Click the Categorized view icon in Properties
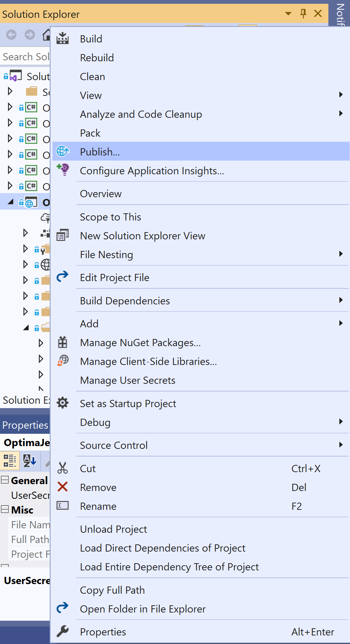Viewport: 350px width, 644px height. click(10, 460)
